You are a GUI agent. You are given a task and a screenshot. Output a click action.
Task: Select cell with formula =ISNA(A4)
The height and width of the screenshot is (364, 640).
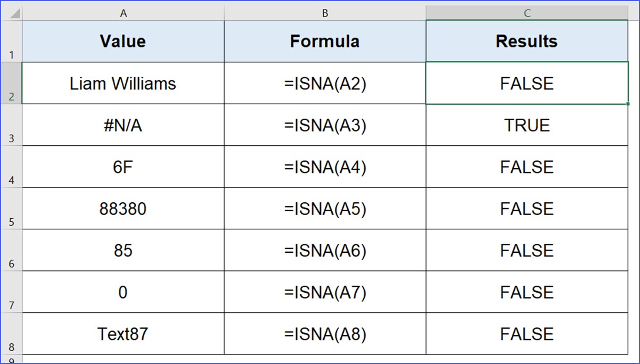tap(325, 167)
